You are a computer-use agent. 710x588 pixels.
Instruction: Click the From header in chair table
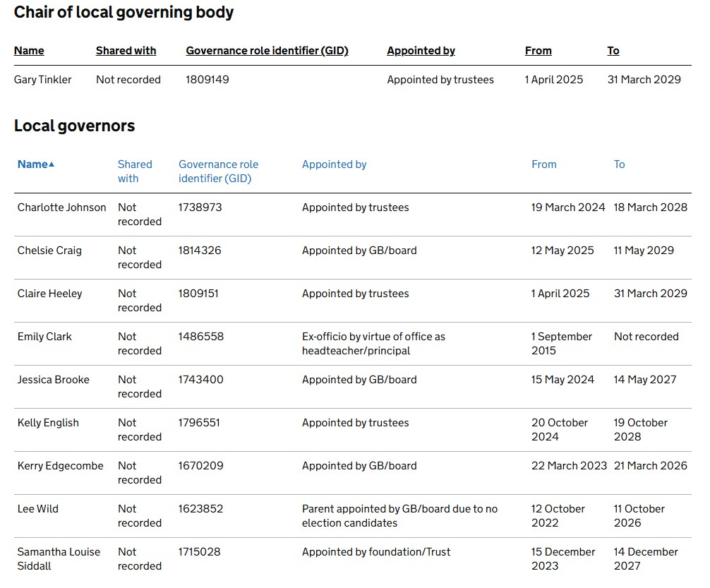pos(538,51)
